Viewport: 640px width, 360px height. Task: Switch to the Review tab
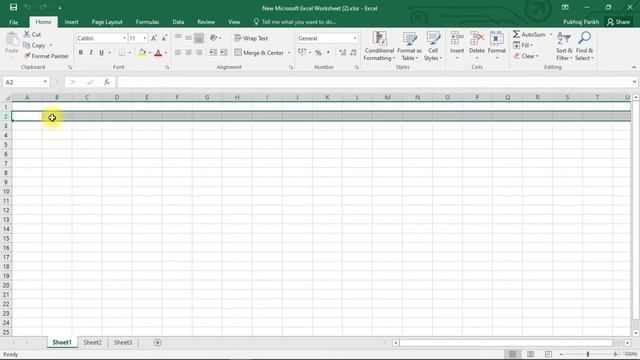tap(206, 22)
